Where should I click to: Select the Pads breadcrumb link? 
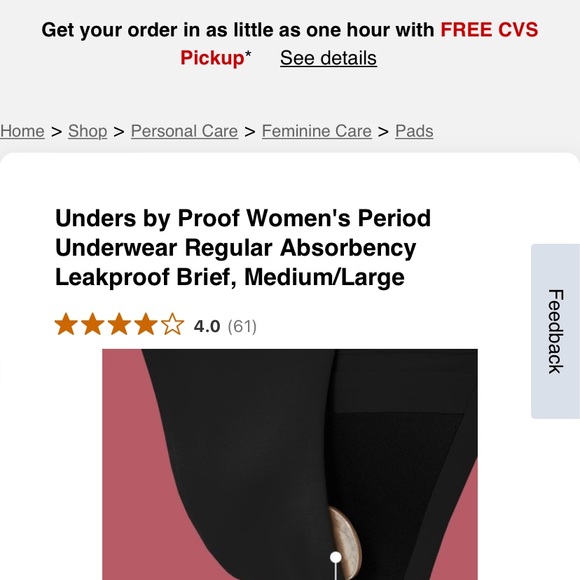tap(414, 131)
